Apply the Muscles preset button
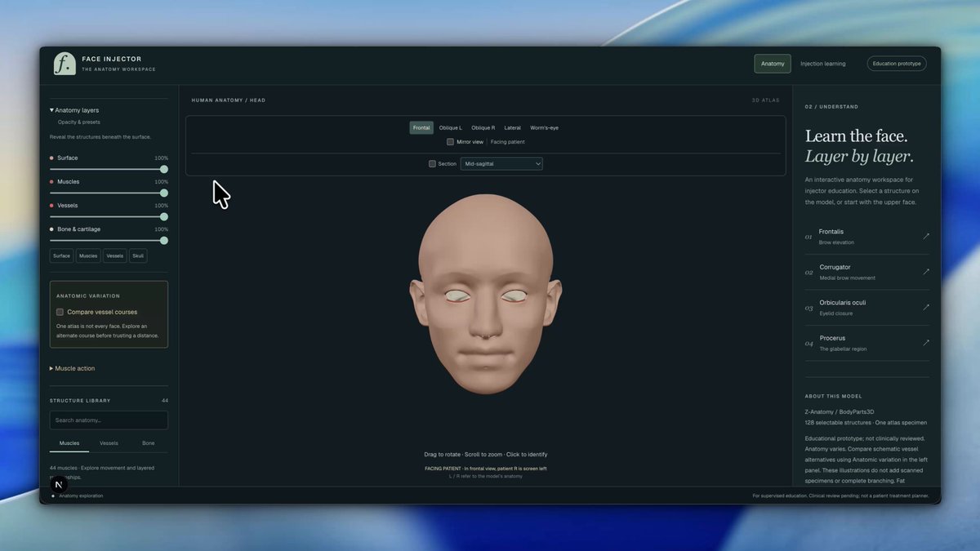980x551 pixels. click(x=88, y=256)
